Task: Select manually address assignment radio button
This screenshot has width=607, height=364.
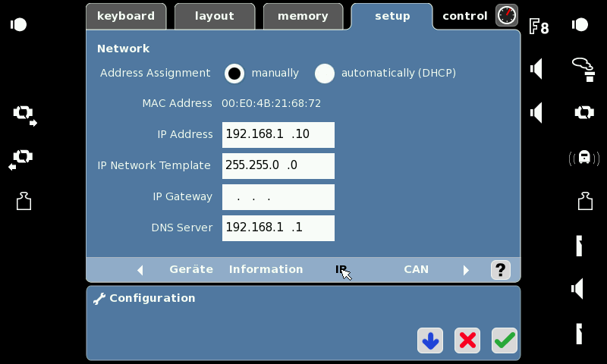Action: pyautogui.click(x=234, y=73)
